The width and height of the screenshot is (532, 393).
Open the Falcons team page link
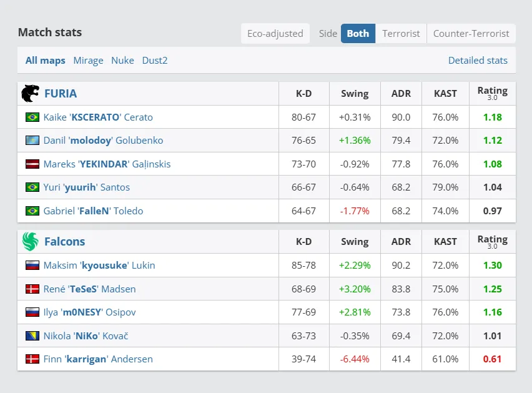pos(64,241)
